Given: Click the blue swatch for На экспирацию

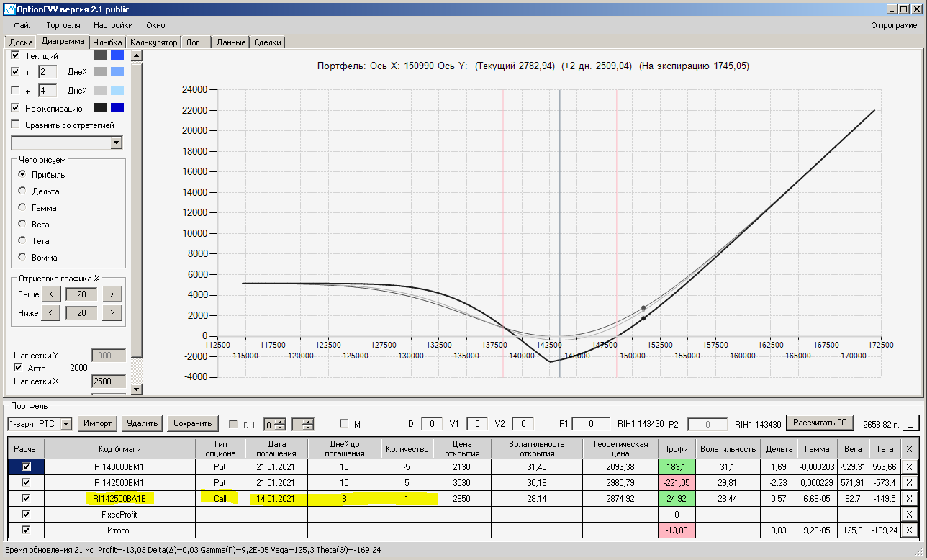Looking at the screenshot, I should 117,108.
